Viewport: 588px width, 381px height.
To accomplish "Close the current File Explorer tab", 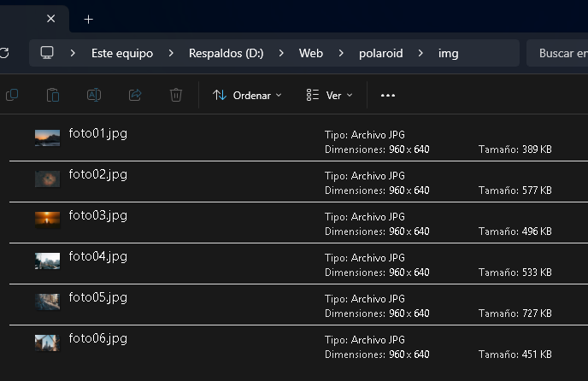I will (x=51, y=19).
